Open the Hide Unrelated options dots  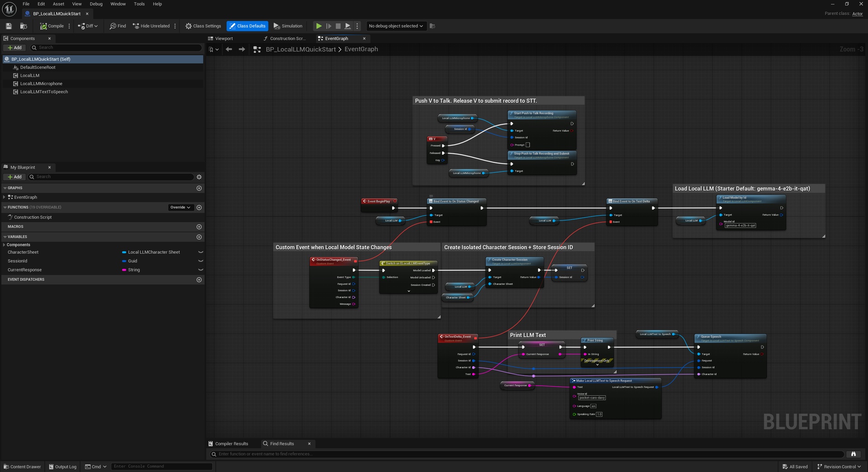[x=175, y=26]
